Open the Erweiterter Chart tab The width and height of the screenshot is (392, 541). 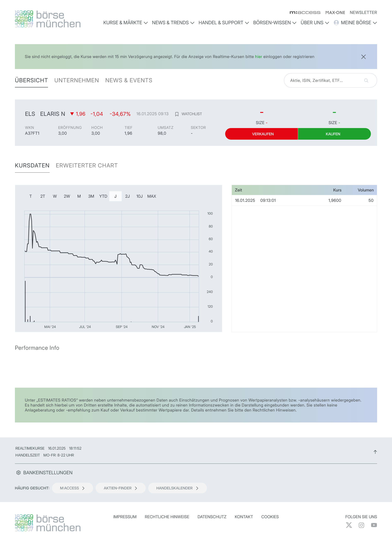pos(87,166)
